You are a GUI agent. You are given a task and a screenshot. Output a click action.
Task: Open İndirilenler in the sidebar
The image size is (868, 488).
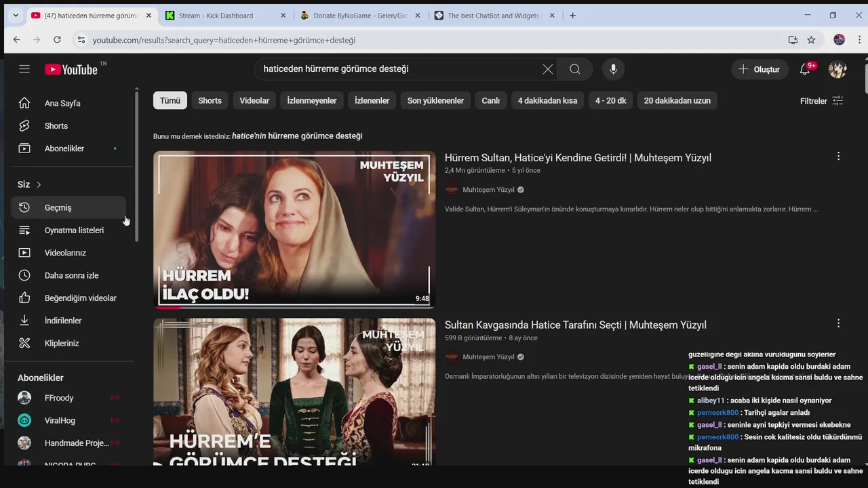tap(68, 321)
